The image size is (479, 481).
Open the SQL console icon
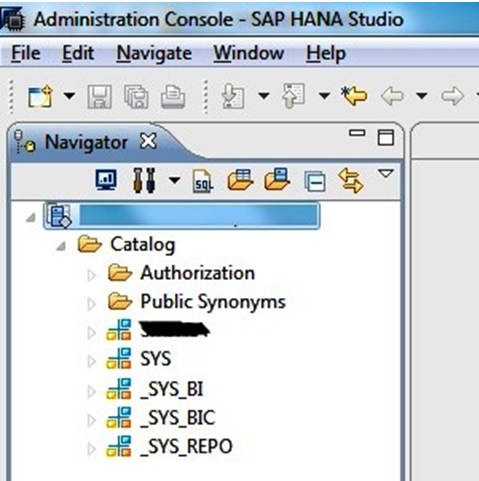(203, 181)
